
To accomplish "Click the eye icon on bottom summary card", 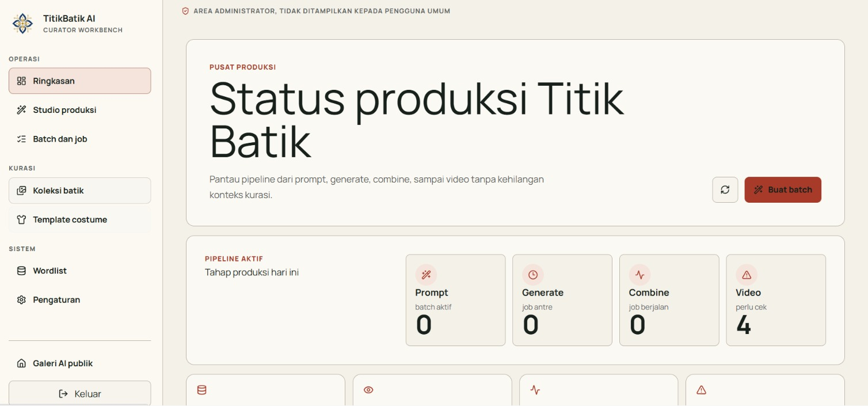I will click(368, 390).
